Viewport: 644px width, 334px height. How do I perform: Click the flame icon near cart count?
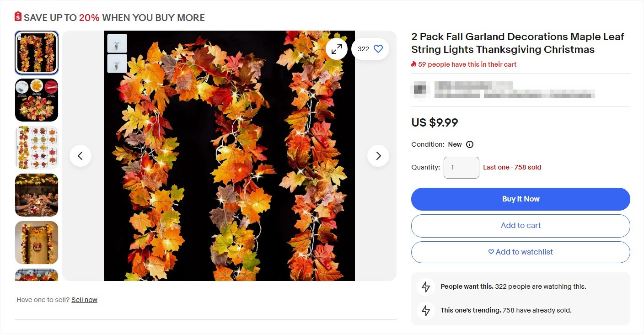[413, 64]
